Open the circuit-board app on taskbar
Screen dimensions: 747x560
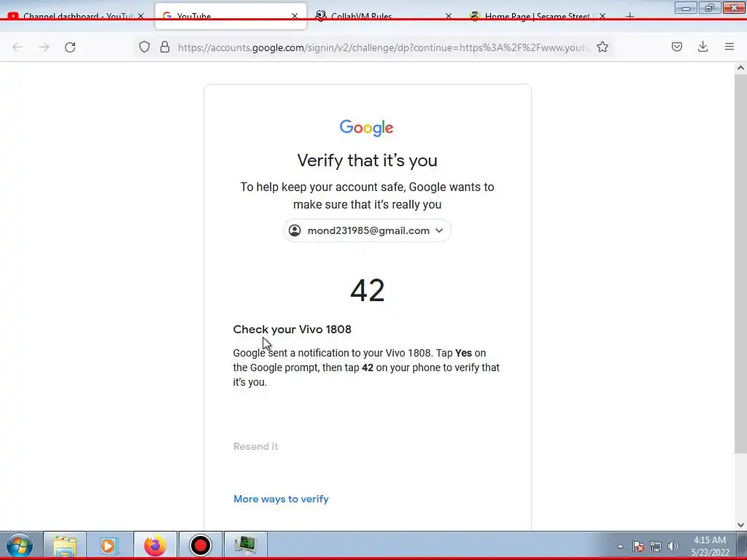pos(245,545)
